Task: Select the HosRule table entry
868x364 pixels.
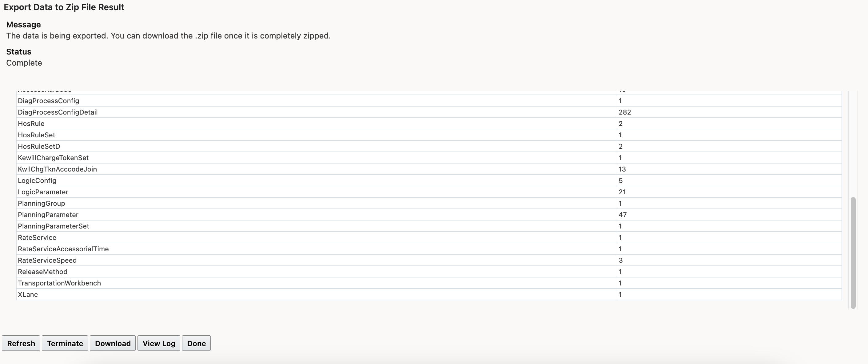Action: (x=429, y=123)
